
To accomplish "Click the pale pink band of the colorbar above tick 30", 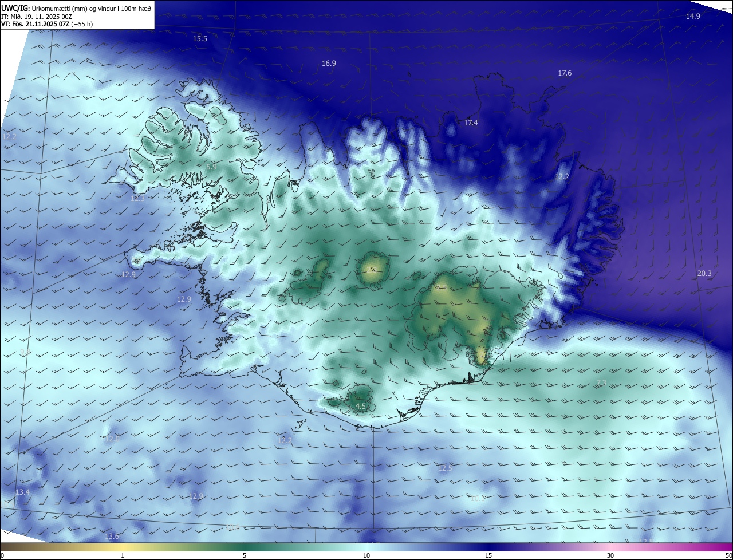I will pos(610,547).
